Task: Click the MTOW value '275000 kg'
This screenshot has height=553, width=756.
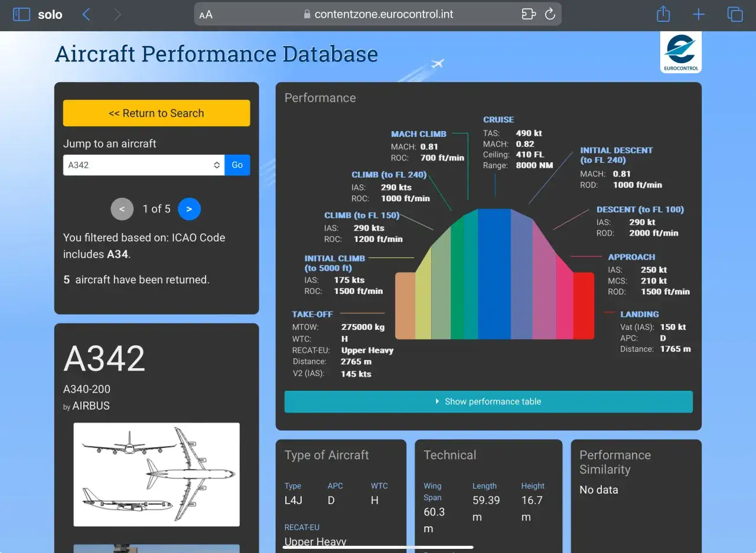Action: [363, 327]
